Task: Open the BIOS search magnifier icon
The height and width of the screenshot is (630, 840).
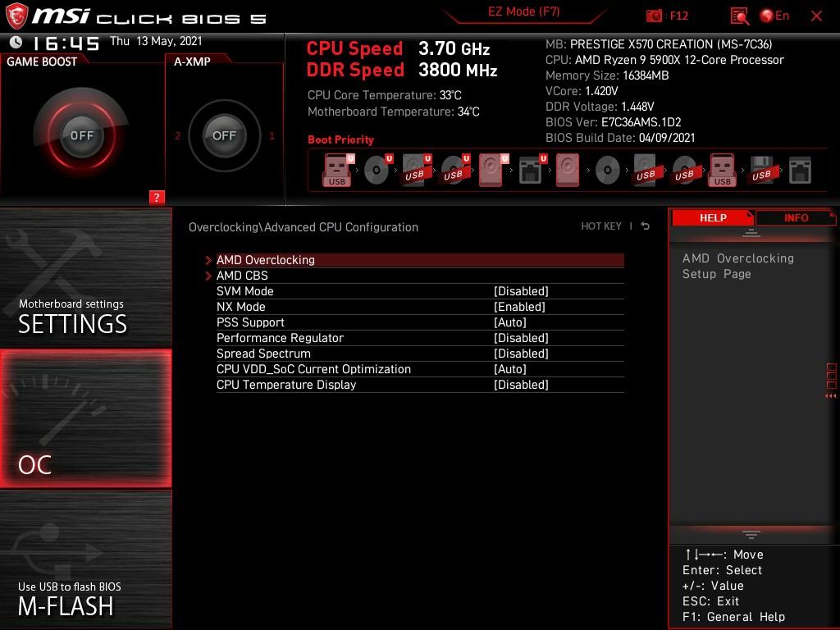Action: (740, 16)
